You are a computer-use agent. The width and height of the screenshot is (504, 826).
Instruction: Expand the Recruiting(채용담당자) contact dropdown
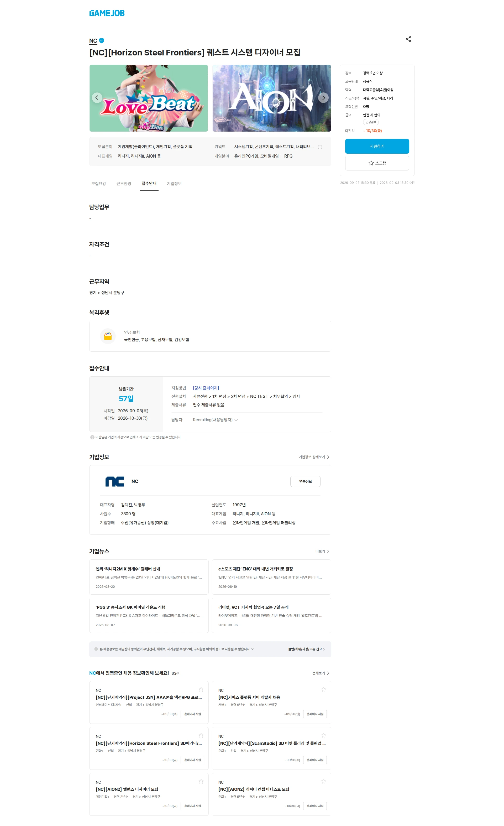pyautogui.click(x=215, y=420)
